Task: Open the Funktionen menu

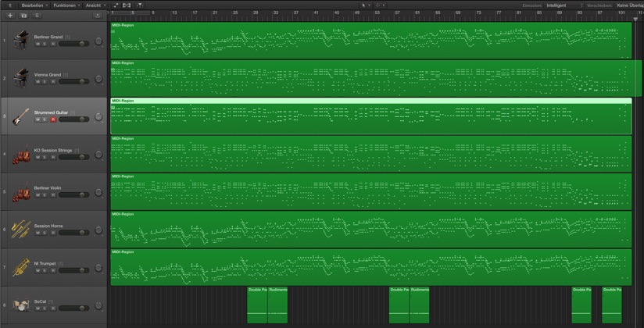Action: tap(66, 5)
